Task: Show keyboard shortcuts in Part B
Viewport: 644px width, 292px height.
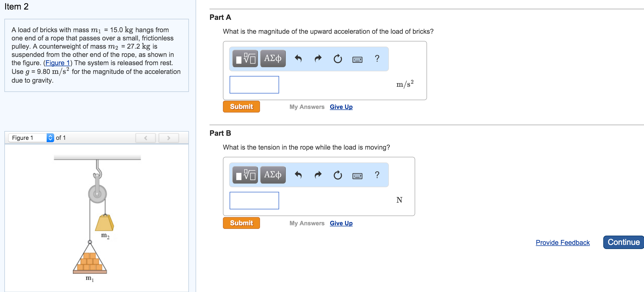Action: coord(357,176)
